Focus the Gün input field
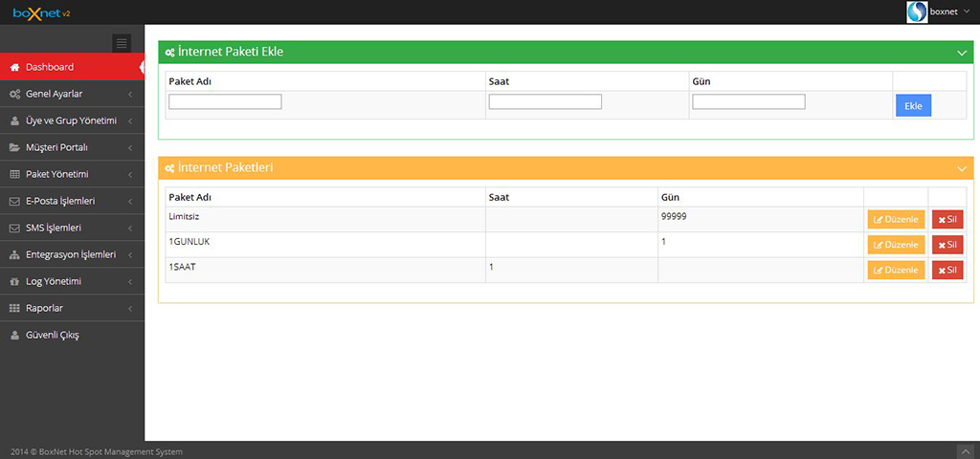Image resolution: width=980 pixels, height=459 pixels. click(748, 101)
